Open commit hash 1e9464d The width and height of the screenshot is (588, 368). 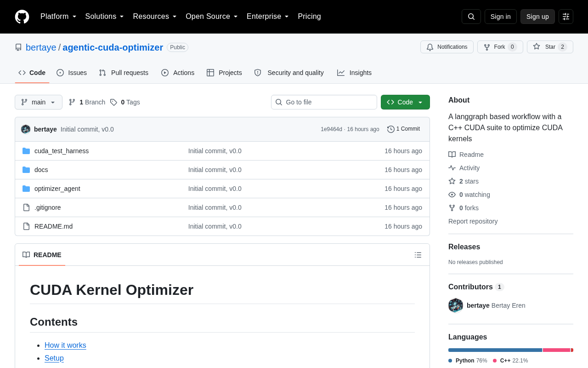point(331,129)
